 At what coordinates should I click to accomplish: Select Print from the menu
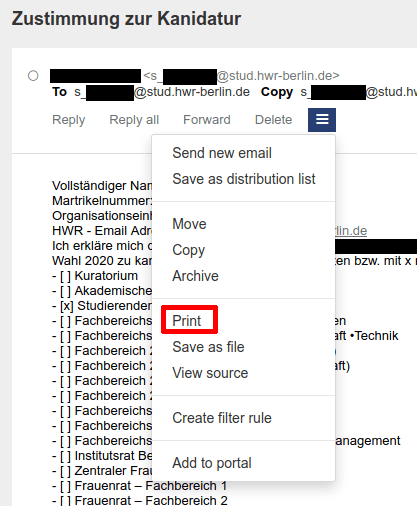point(187,321)
